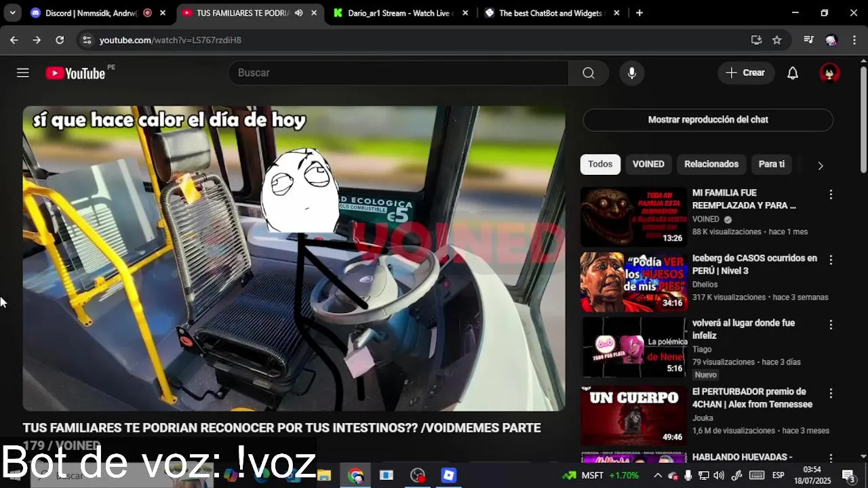Select the Todos filter chip
This screenshot has width=868, height=488.
coord(600,164)
